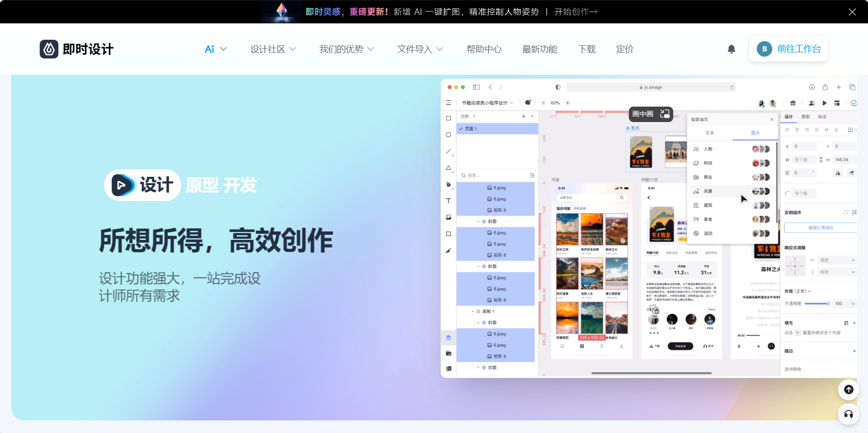Select the Rectangle tool in the editor toolbar

(448, 118)
